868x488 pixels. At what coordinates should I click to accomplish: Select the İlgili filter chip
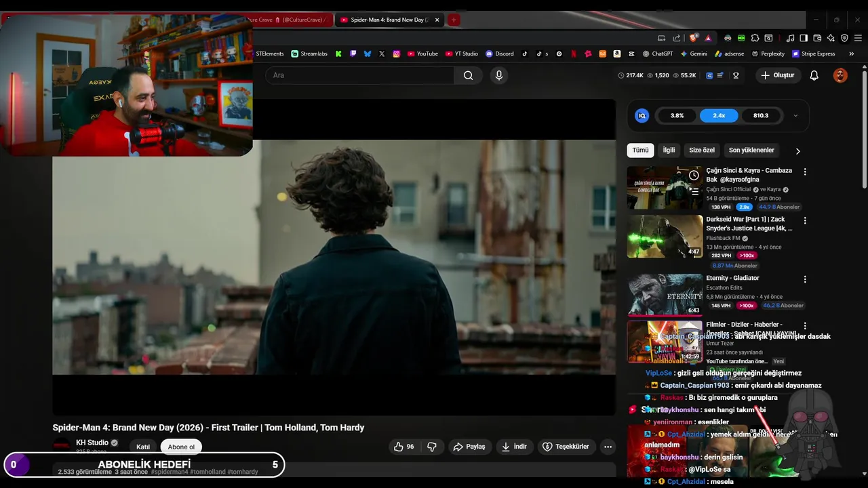pos(669,150)
